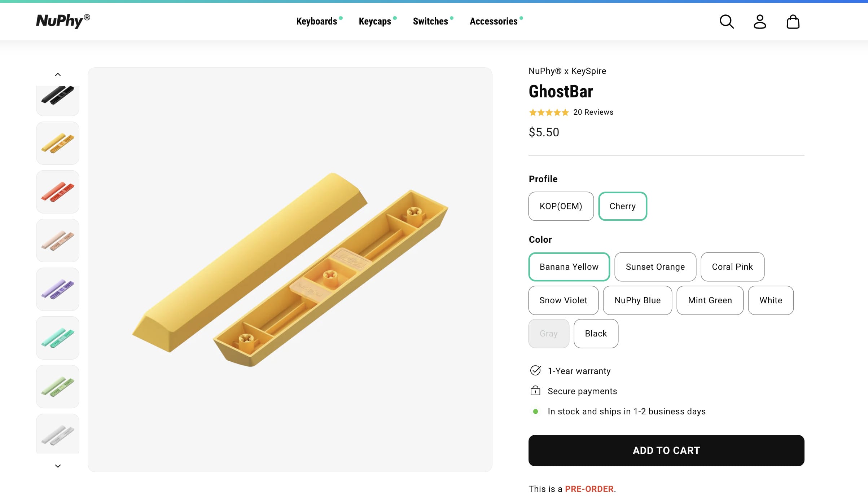
Task: Open the Switches menu item
Action: 431,21
